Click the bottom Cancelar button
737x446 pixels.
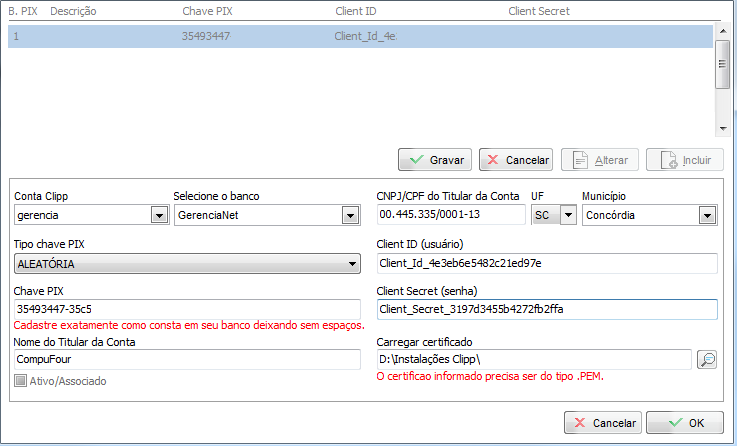602,423
